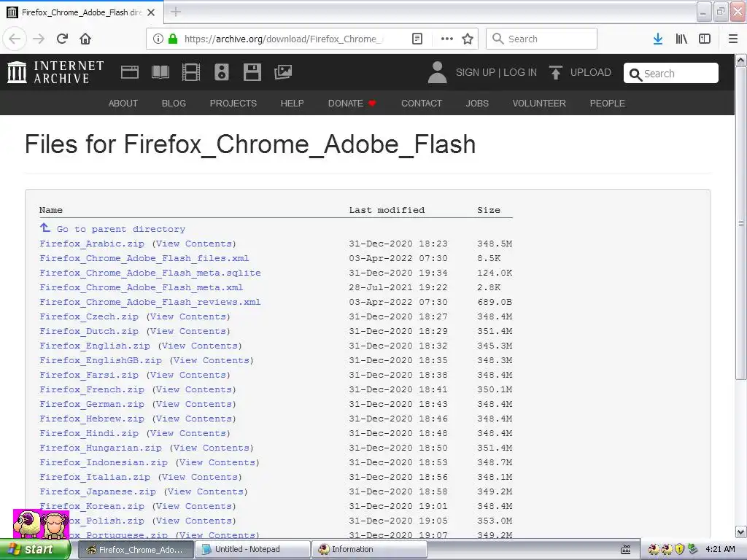The width and height of the screenshot is (747, 560).
Task: Click the user avatar icon
Action: [437, 72]
